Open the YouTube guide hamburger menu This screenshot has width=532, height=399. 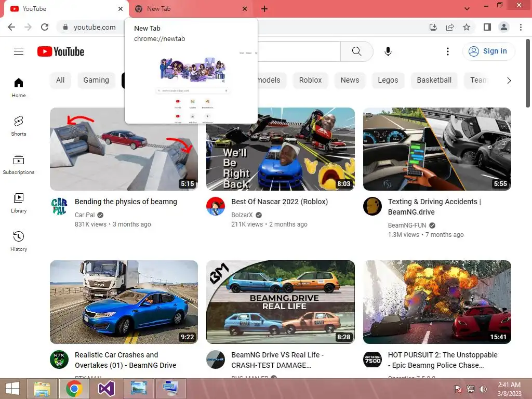click(19, 51)
